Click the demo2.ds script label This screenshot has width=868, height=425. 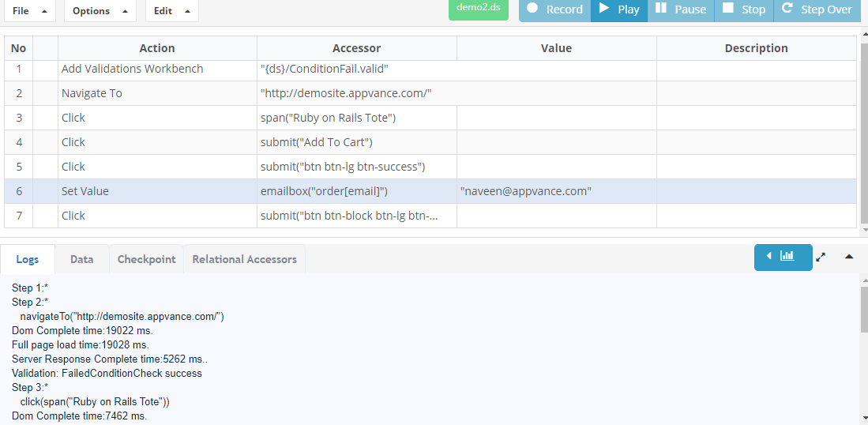479,9
